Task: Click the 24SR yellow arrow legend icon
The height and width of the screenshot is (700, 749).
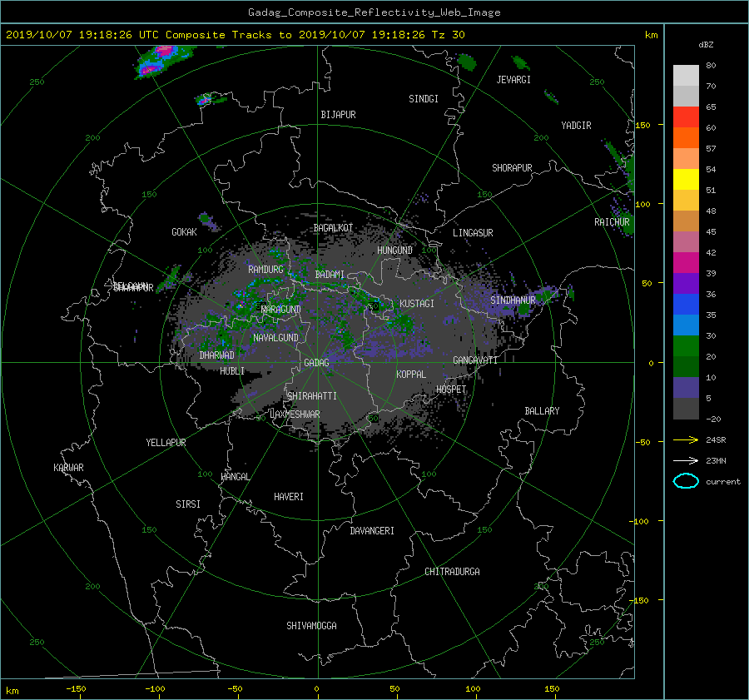Action: click(x=686, y=439)
